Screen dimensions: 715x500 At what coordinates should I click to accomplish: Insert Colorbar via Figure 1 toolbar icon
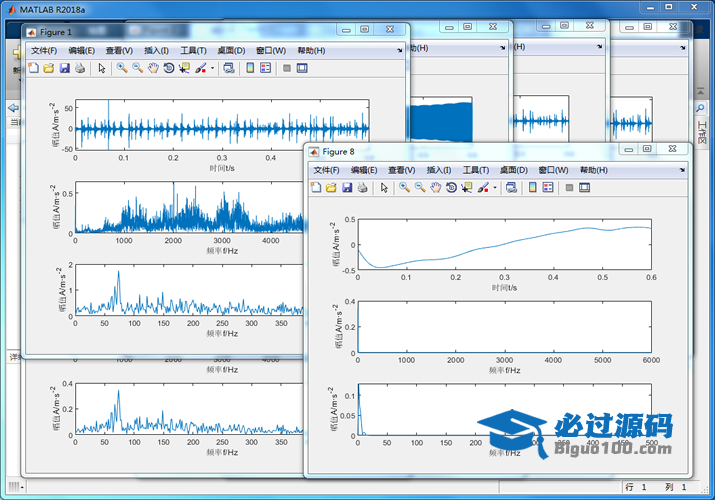click(250, 68)
